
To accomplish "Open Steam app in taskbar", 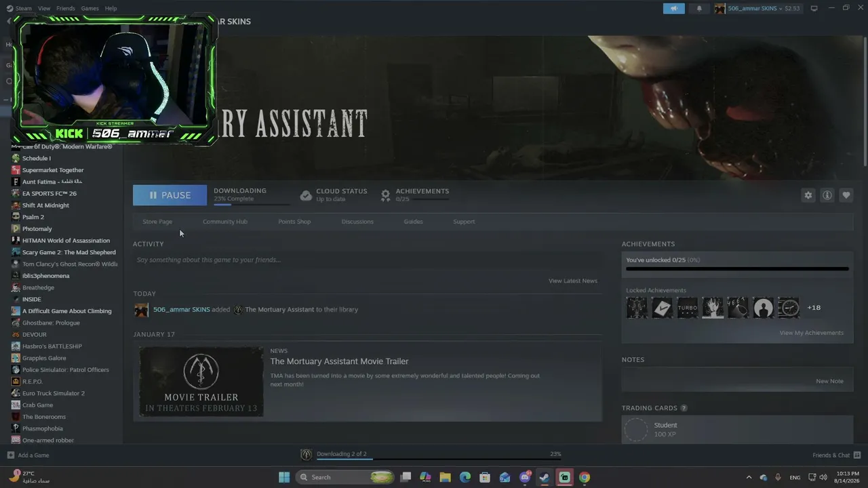I will pos(545,477).
